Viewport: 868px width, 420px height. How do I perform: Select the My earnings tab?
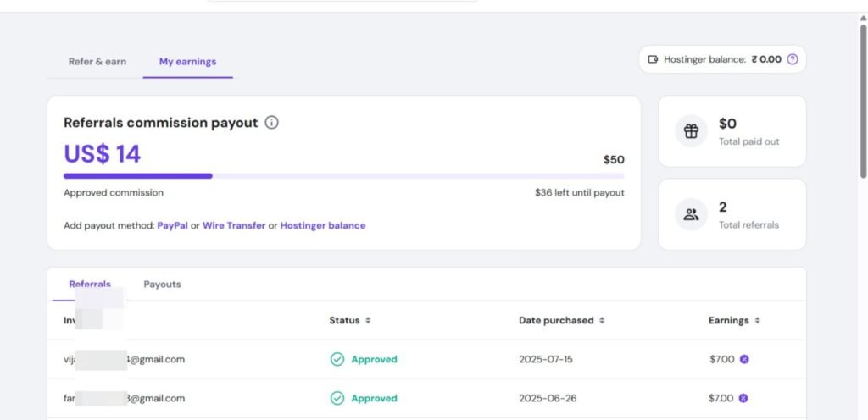point(187,62)
